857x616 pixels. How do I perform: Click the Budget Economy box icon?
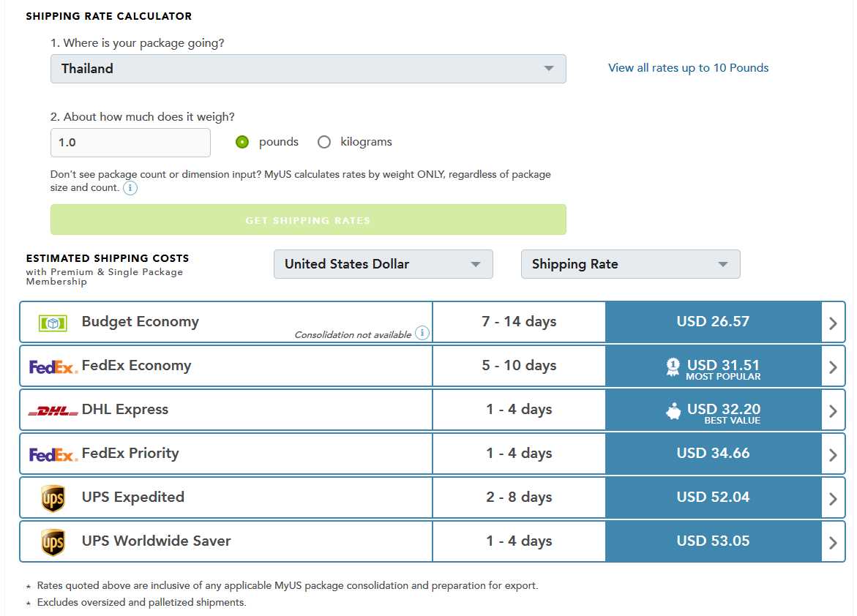tap(53, 322)
